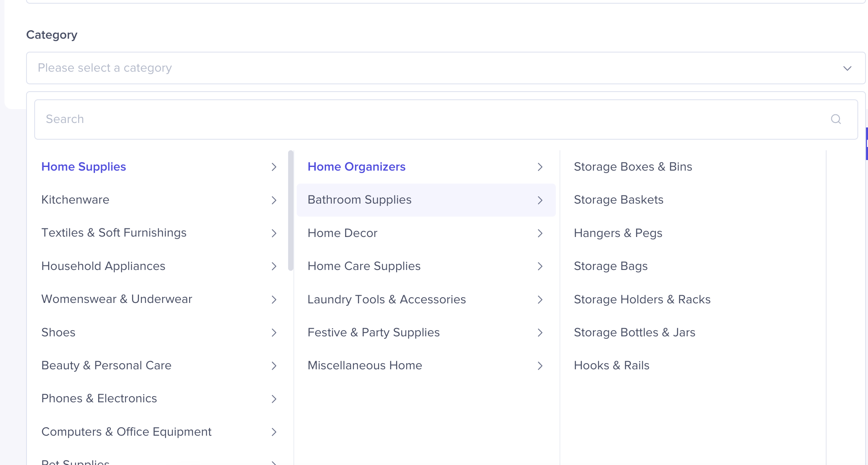
Task: Choose Hangers & Pegs subcategory
Action: pyautogui.click(x=618, y=233)
